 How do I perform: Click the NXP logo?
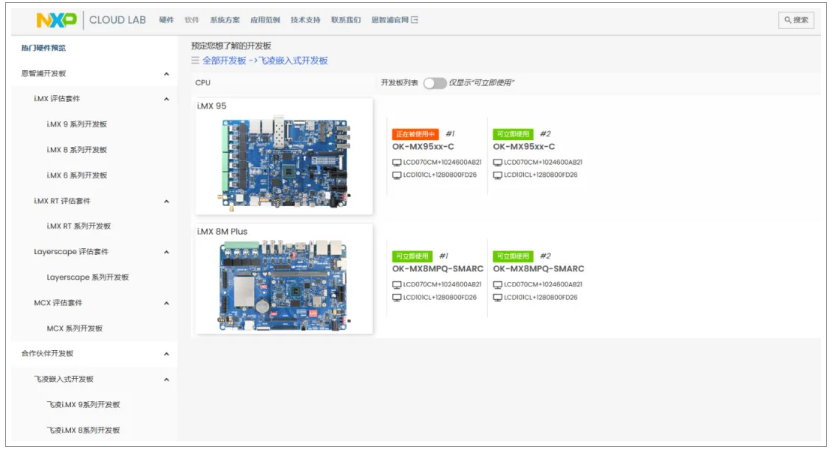[56, 20]
